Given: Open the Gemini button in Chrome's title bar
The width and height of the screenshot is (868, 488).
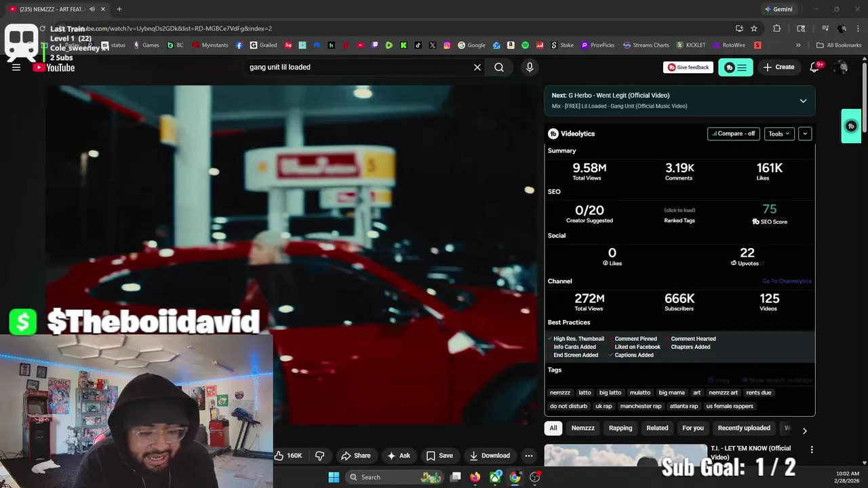Looking at the screenshot, I should coord(778,9).
